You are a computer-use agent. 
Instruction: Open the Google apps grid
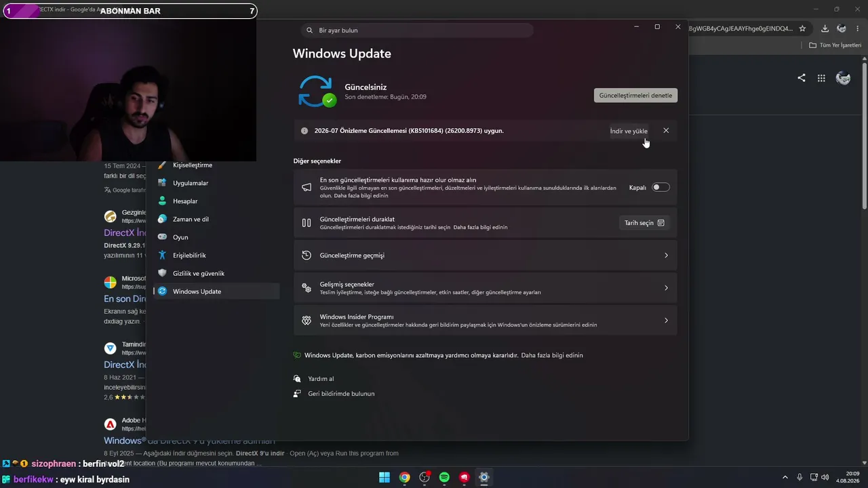coord(821,78)
